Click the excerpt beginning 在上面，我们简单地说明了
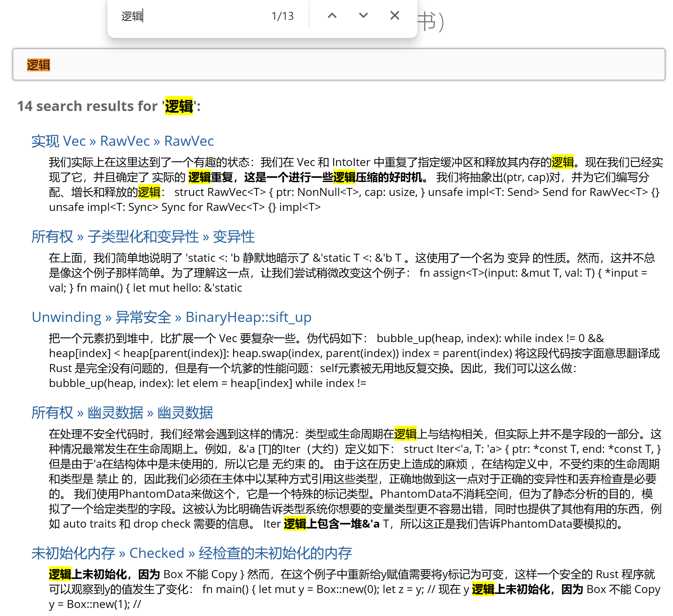This screenshot has width=673, height=616. 352,273
